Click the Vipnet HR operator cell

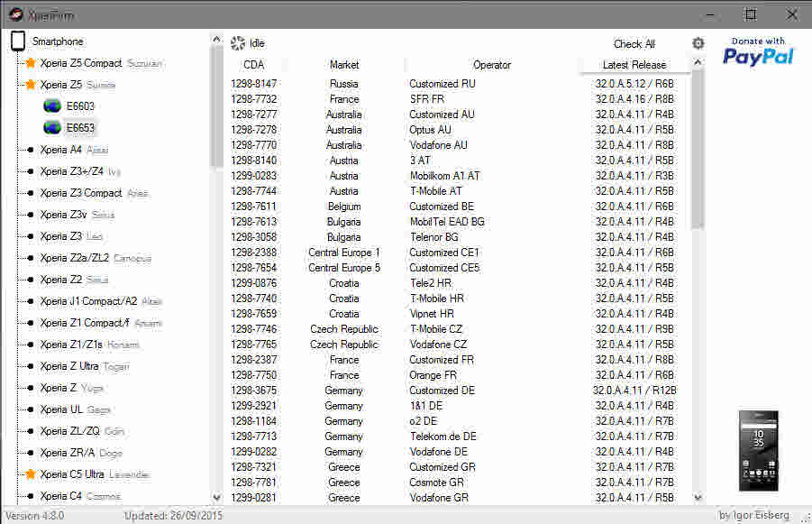point(432,314)
